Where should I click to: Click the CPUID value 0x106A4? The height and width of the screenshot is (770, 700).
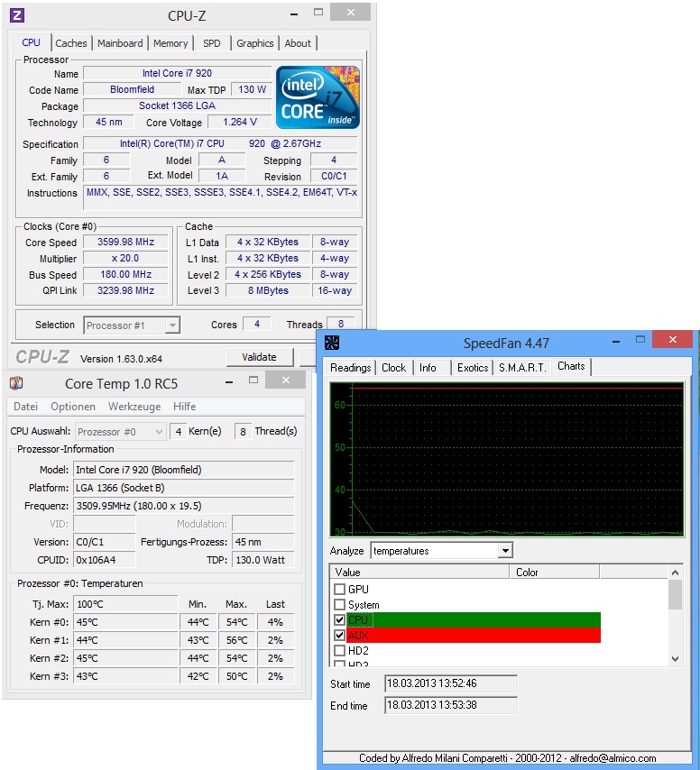pyautogui.click(x=104, y=560)
